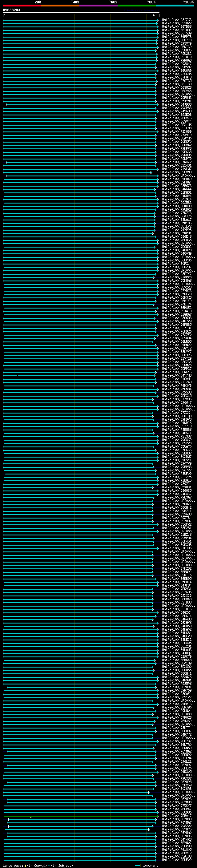Select label UniRef100_A9USG7
This screenshot has width=197, height=868.
177,778
